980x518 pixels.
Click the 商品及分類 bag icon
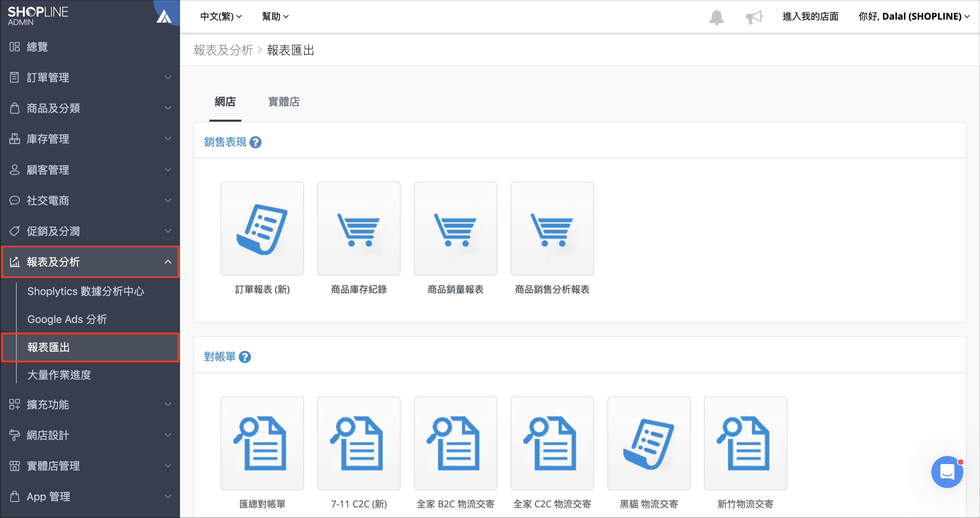[14, 108]
